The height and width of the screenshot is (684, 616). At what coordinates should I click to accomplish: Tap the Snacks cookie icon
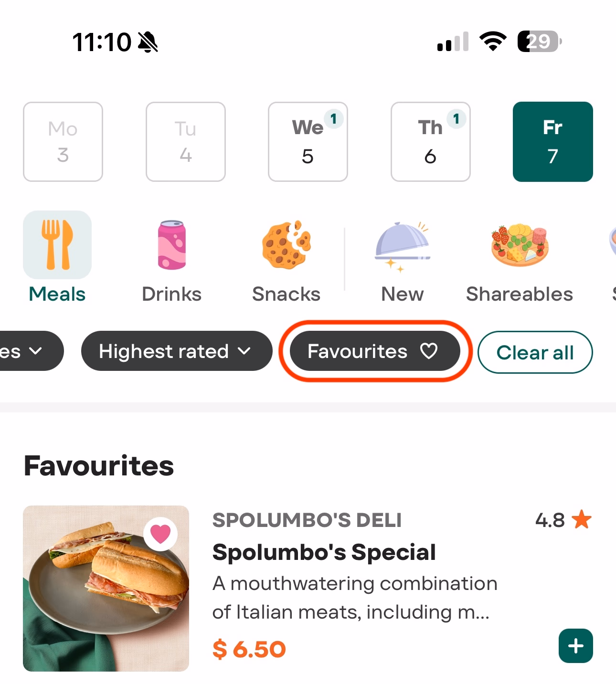[286, 245]
